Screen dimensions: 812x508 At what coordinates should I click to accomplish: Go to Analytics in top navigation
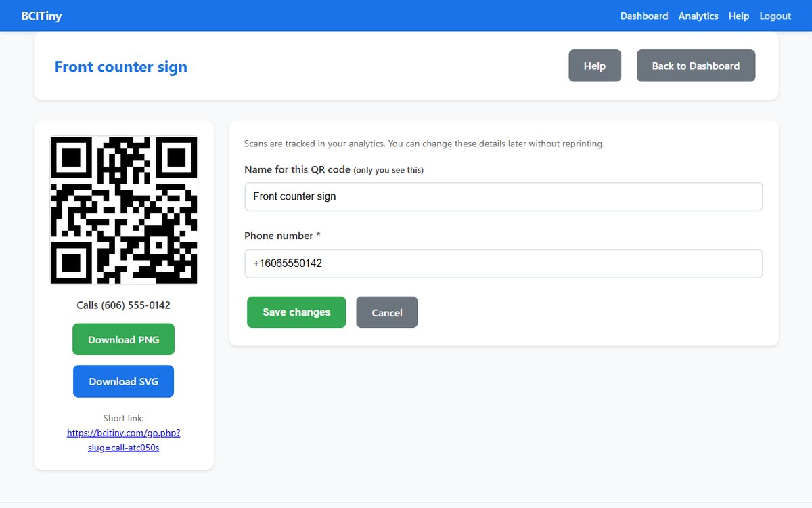tap(698, 16)
